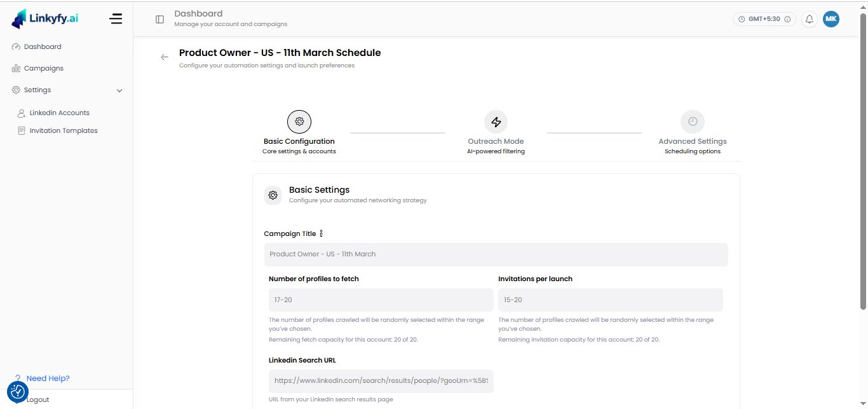The image size is (868, 409).
Task: Click the Invitation Templates document icon
Action: tap(22, 130)
